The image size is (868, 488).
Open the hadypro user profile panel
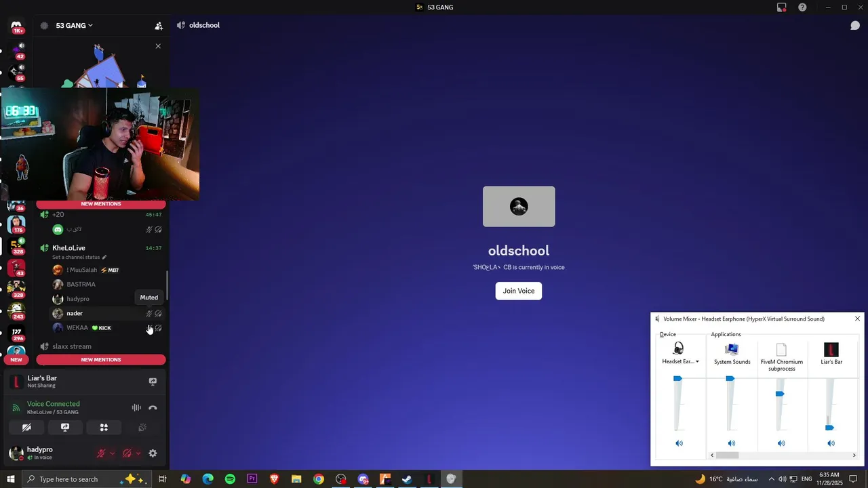47,453
